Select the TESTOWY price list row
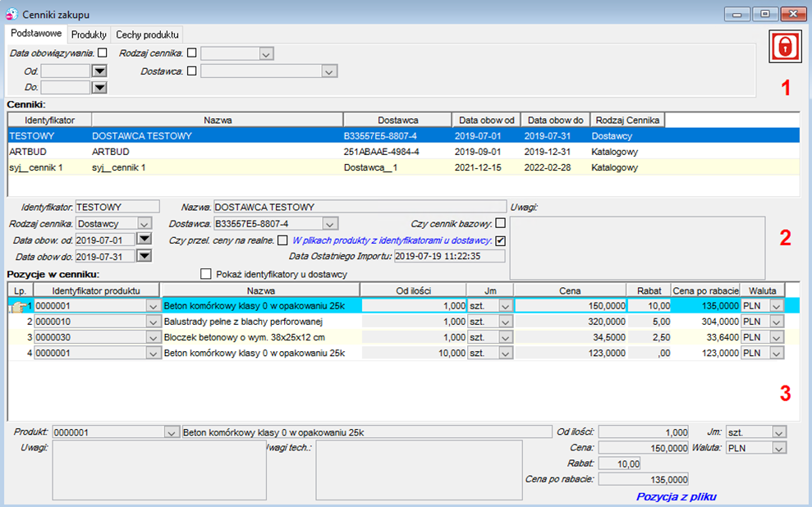This screenshot has height=507, width=812. click(x=403, y=136)
